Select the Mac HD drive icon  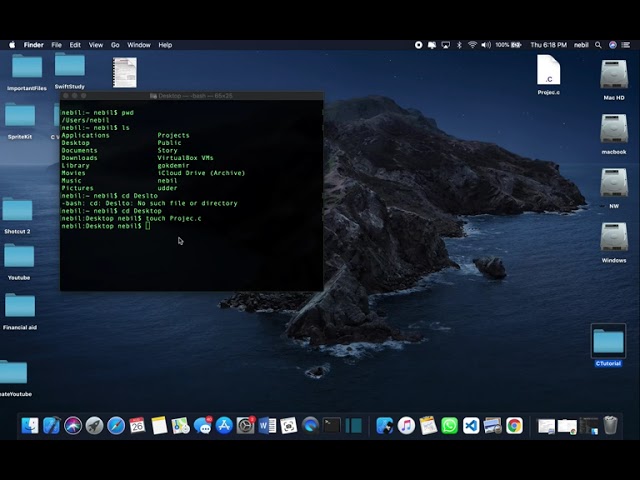[614, 74]
